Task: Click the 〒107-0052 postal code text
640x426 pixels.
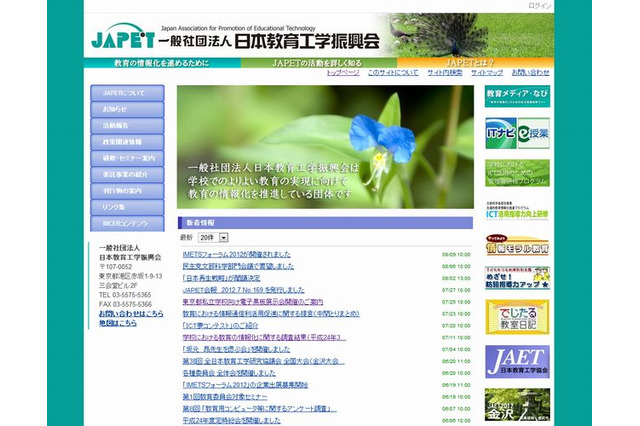Action: [116, 266]
